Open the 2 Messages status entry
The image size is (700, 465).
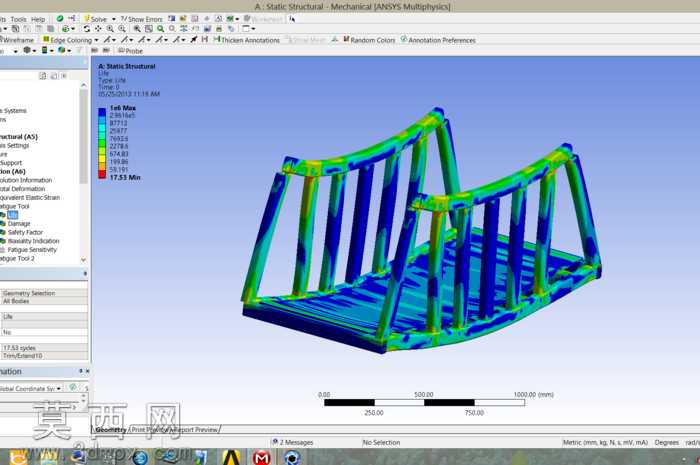[x=293, y=442]
